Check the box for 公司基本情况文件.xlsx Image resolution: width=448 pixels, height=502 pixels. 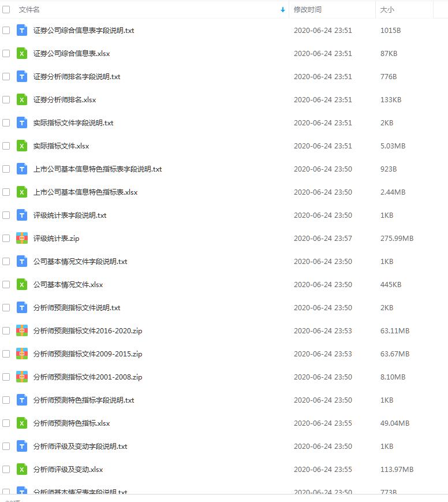[x=6, y=285]
